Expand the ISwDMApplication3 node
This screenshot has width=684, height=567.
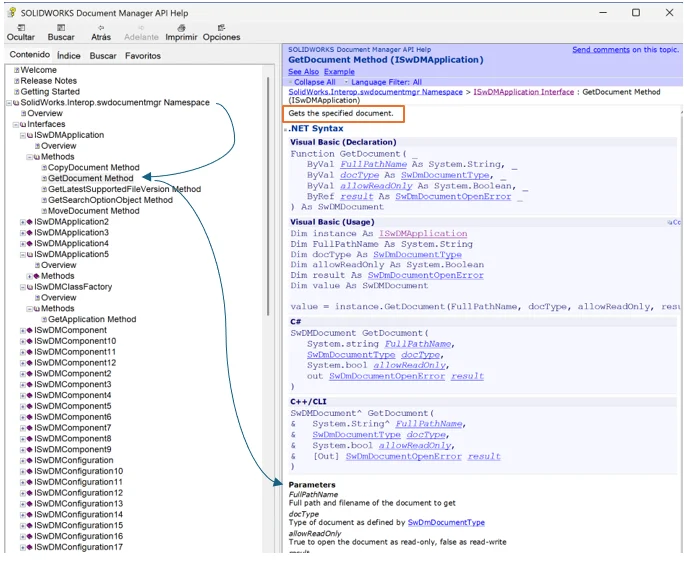(x=23, y=233)
